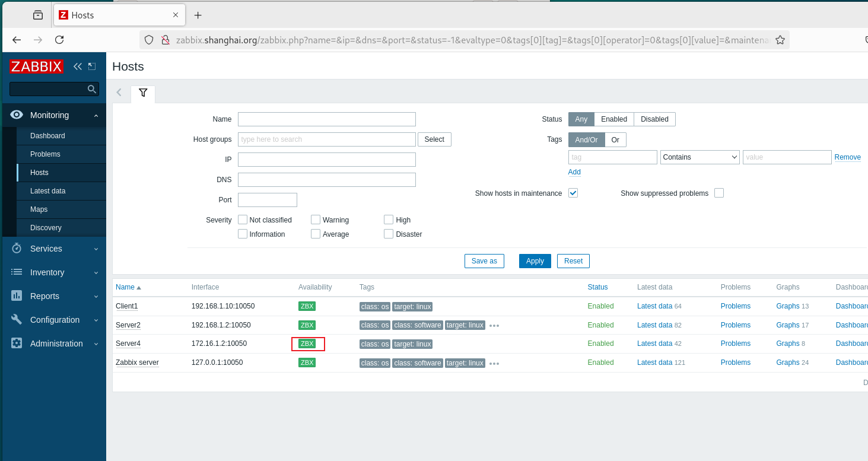The height and width of the screenshot is (461, 868).
Task: Go to Problems in the sidebar
Action: [x=45, y=154]
